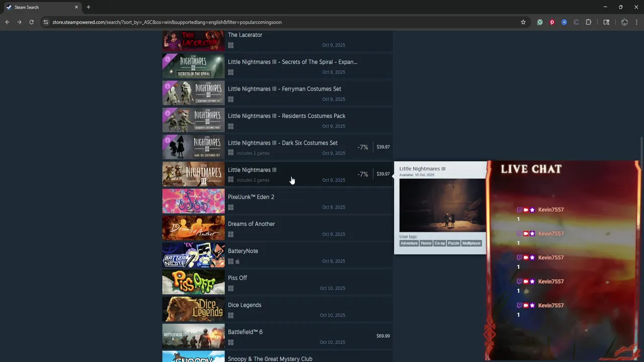Click the Dice Legends capsule image
Viewport: 644px width, 362px height.
[x=193, y=309]
